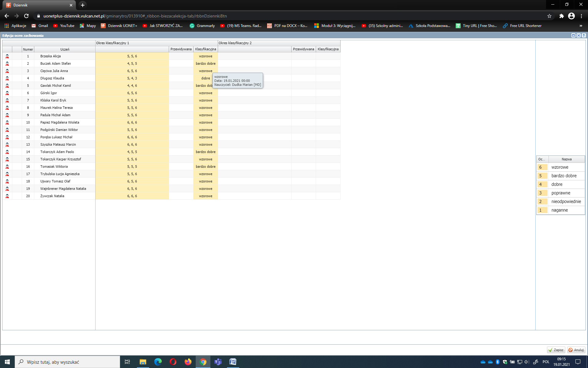This screenshot has width=588, height=368.
Task: Select grade 1 naganne in legend
Action: pyautogui.click(x=560, y=210)
